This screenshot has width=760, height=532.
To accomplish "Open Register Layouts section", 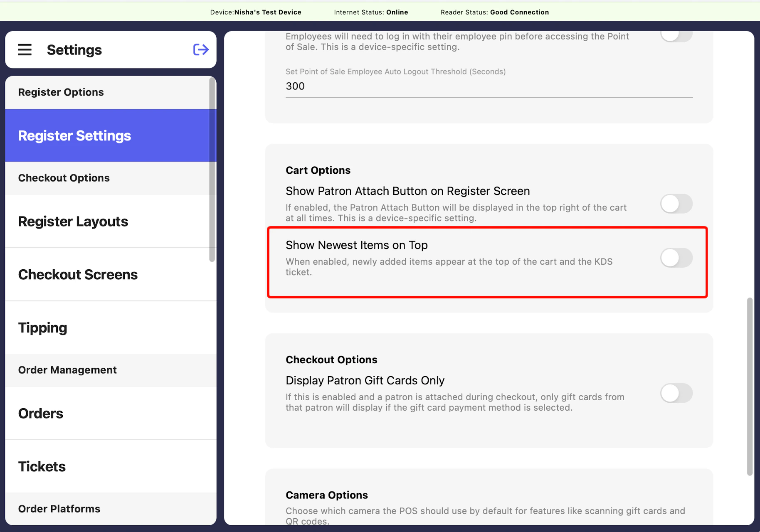I will click(x=111, y=222).
